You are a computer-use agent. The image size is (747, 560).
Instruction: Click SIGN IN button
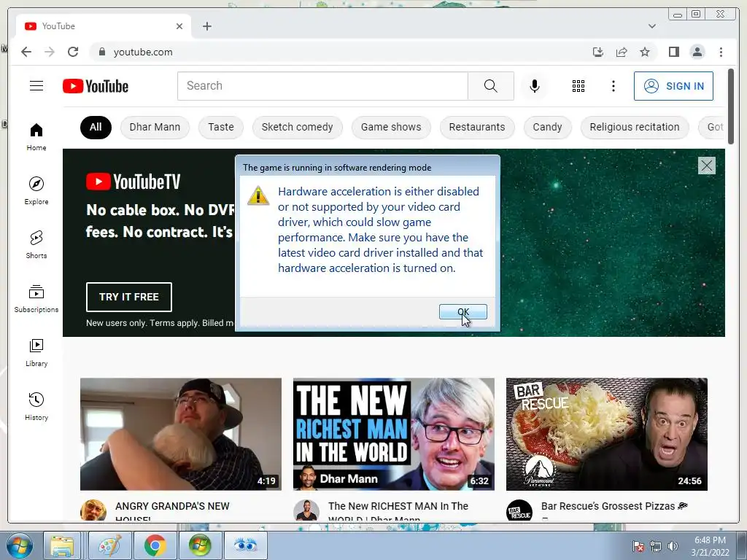tap(673, 86)
